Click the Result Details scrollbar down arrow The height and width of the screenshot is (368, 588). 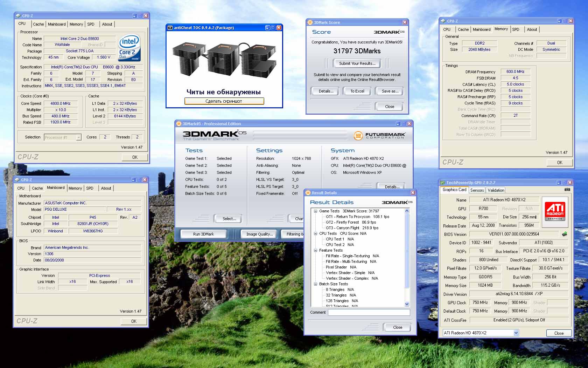[407, 304]
